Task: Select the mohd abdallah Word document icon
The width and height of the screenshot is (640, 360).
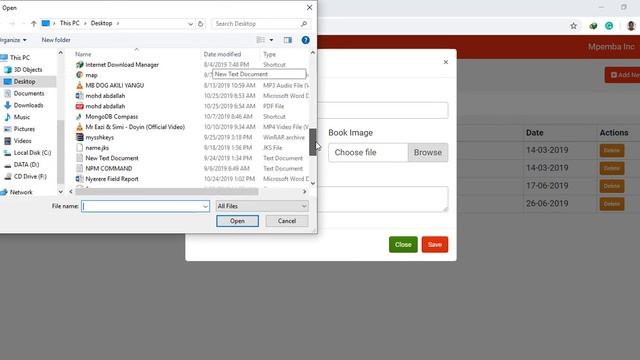Action: tap(80, 96)
